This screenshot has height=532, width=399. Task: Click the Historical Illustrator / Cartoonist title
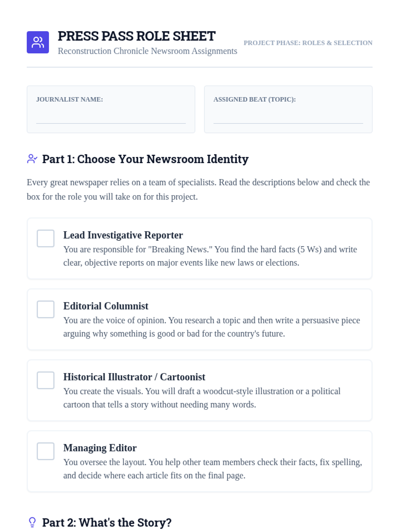click(134, 377)
